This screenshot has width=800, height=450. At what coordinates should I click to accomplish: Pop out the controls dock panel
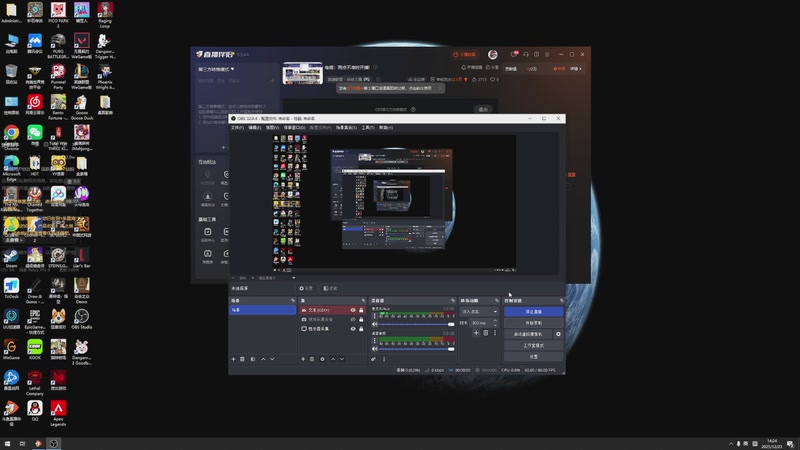coord(561,301)
